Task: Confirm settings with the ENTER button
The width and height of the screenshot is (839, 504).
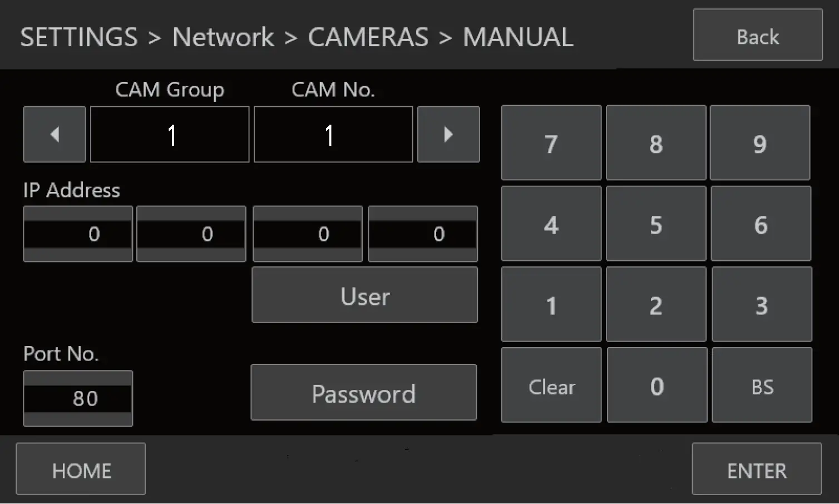Action: click(x=756, y=470)
